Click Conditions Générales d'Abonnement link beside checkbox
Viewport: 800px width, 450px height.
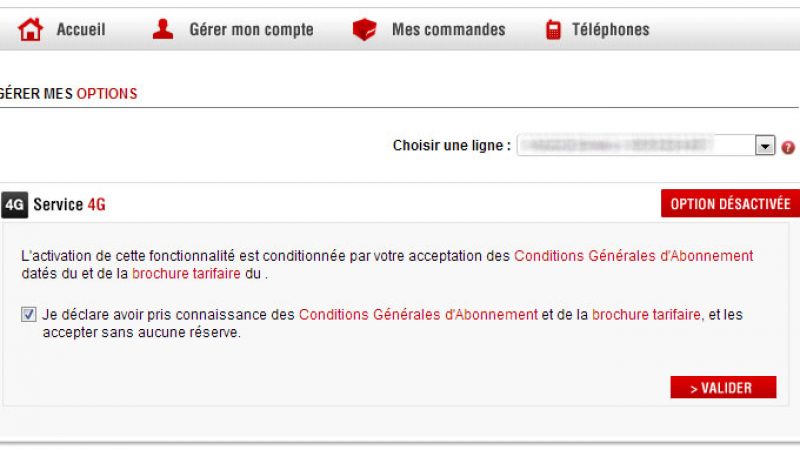(418, 314)
